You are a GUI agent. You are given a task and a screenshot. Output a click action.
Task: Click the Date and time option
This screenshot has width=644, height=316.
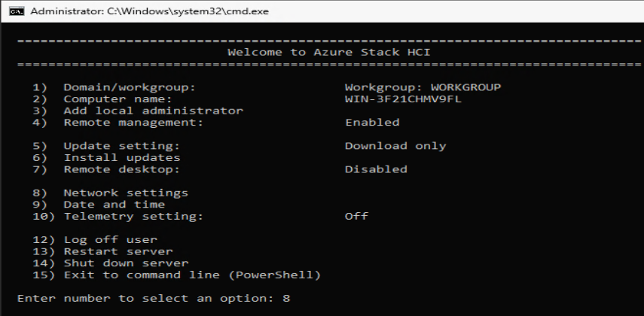[x=114, y=205]
